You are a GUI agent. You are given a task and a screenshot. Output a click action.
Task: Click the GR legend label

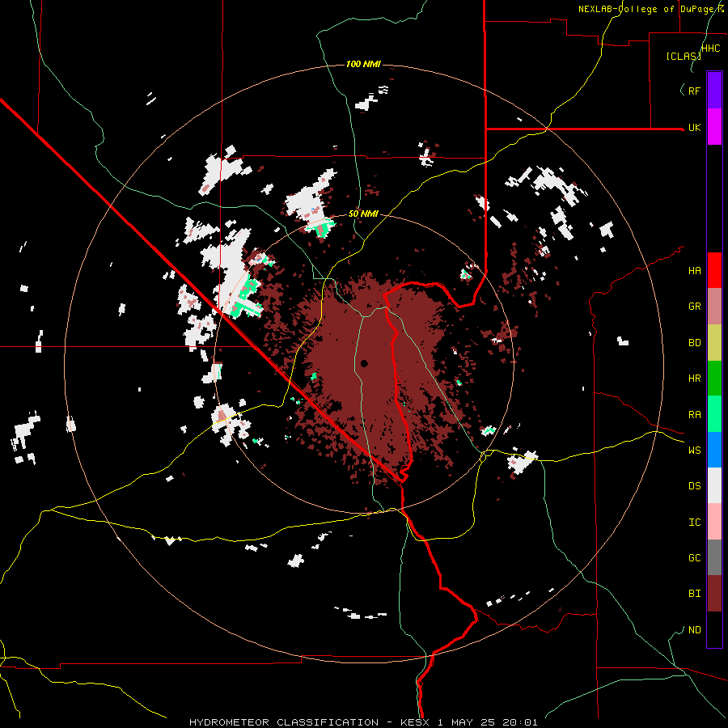point(694,307)
